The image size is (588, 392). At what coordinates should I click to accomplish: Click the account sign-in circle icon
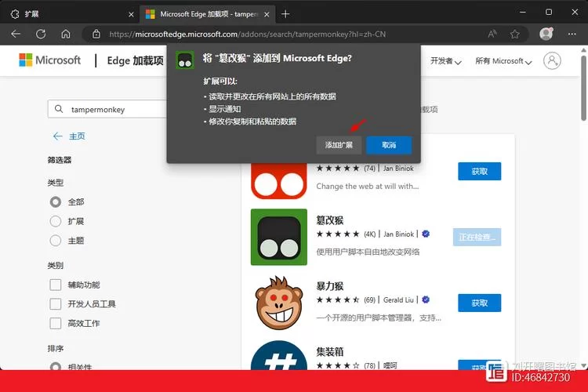tap(552, 61)
